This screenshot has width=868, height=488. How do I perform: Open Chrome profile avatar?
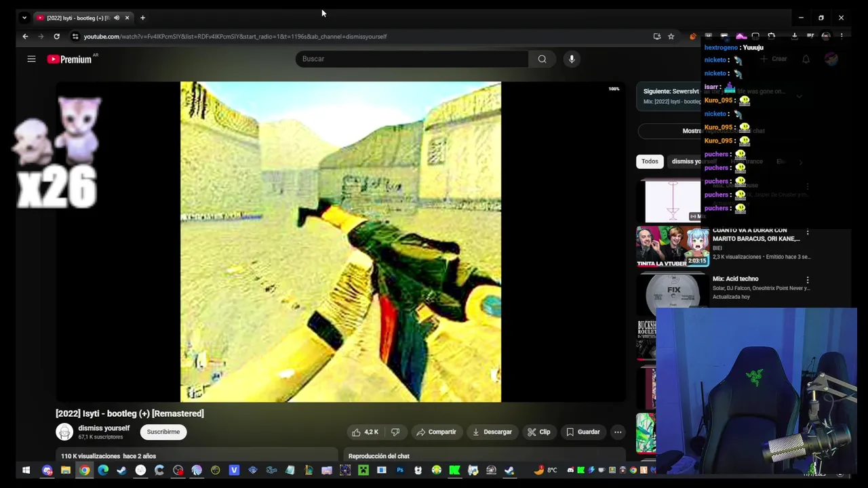tap(826, 36)
